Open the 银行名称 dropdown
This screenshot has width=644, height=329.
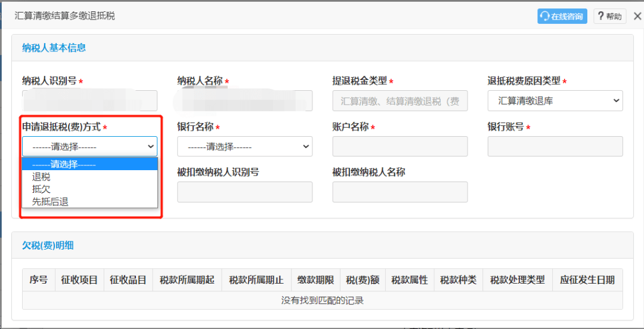pyautogui.click(x=244, y=146)
